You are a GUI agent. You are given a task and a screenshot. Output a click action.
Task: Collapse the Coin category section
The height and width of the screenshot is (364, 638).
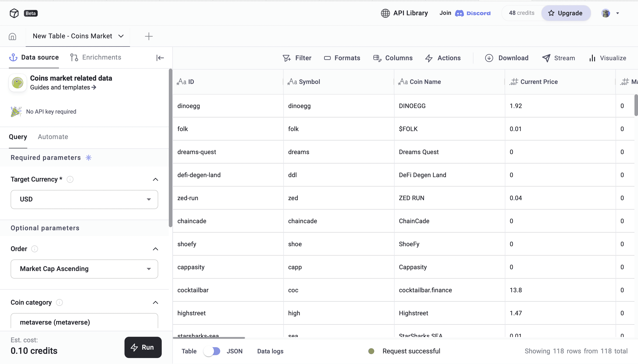pyautogui.click(x=155, y=302)
